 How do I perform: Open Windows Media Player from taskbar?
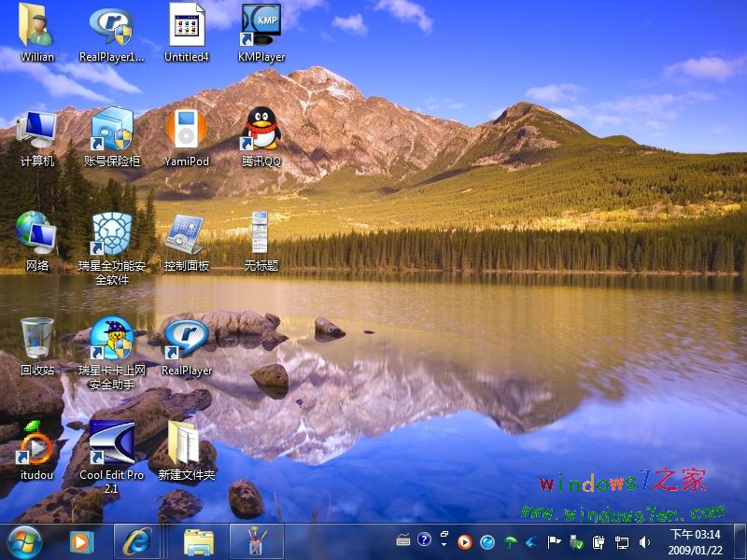point(82,541)
